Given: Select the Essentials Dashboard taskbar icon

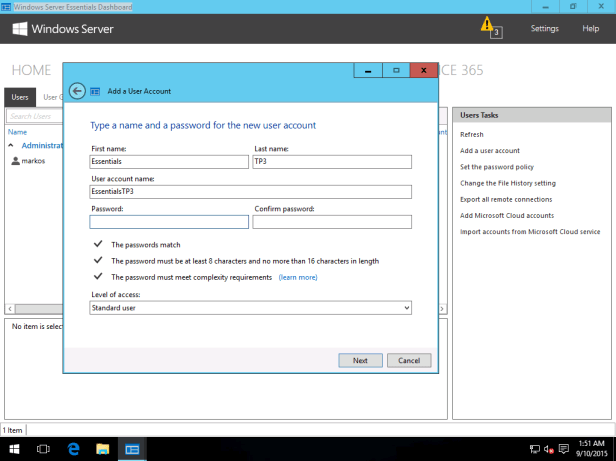Looking at the screenshot, I should click(x=131, y=450).
